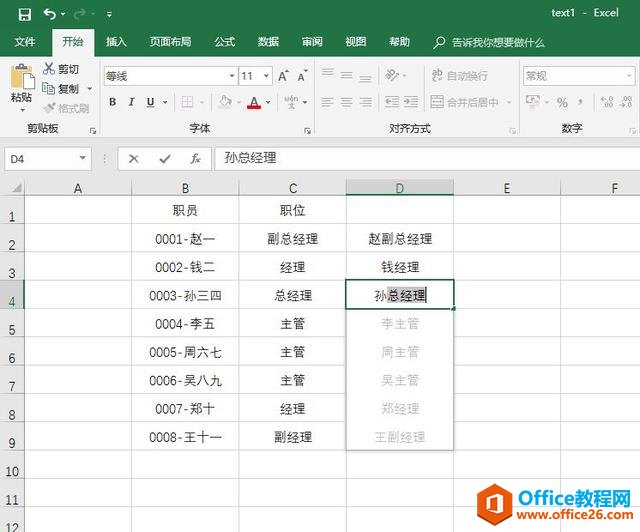Viewport: 640px width, 532px height.
Task: Open the 字体 dialog launcher
Action: pos(307,131)
